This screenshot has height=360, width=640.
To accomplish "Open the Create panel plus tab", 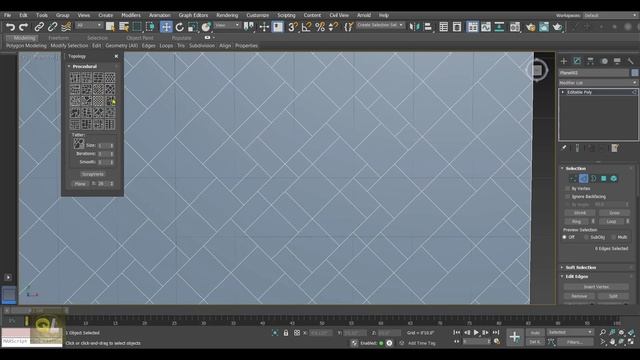I will (564, 61).
